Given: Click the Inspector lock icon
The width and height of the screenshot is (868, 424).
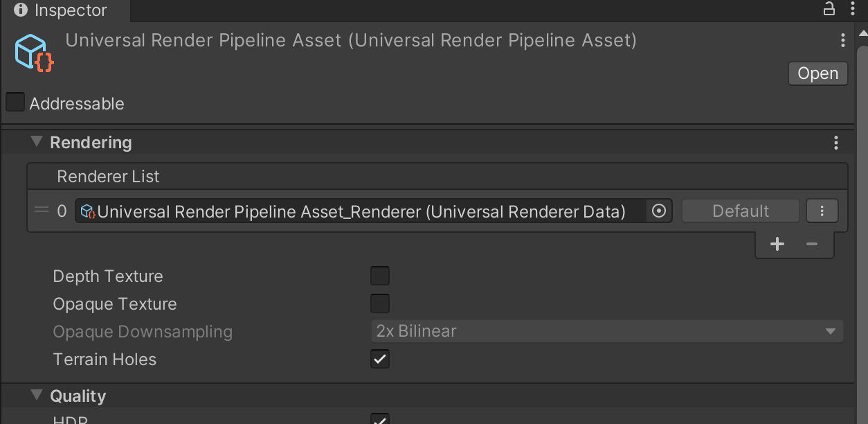Looking at the screenshot, I should pyautogui.click(x=829, y=9).
